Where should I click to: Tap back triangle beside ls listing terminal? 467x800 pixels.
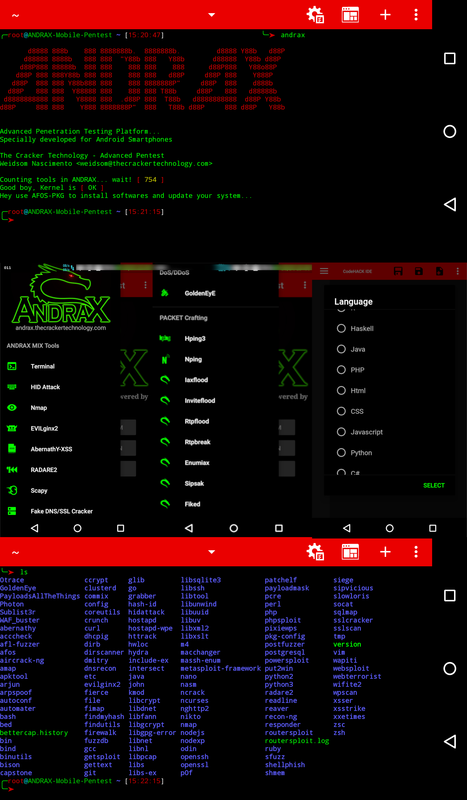(x=450, y=742)
